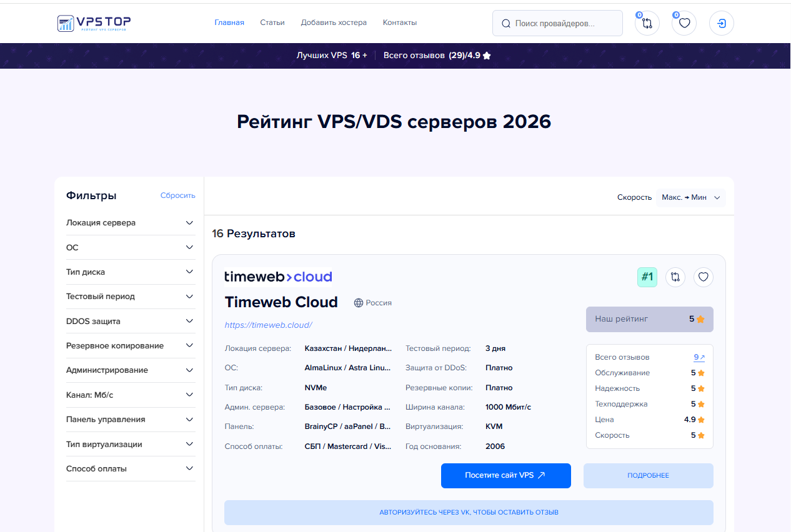The width and height of the screenshot is (791, 532).
Task: Add Timeweb Cloud to comparison
Action: pos(675,277)
